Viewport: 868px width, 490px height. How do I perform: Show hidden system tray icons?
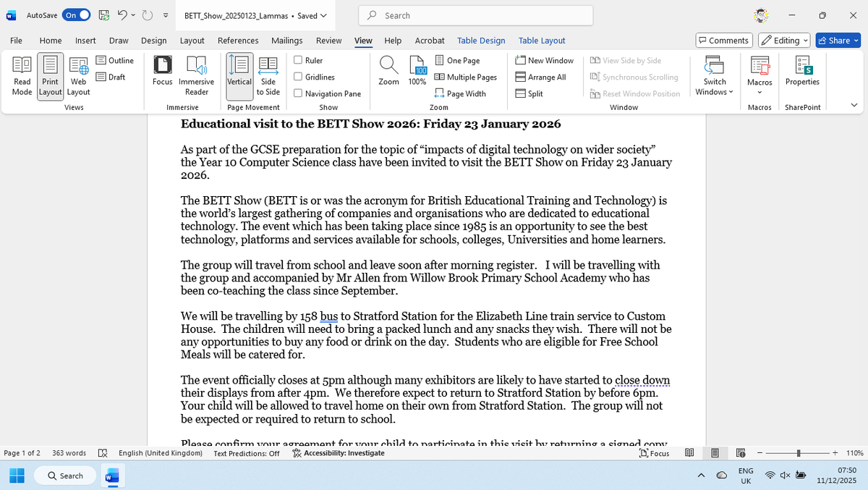coord(701,476)
